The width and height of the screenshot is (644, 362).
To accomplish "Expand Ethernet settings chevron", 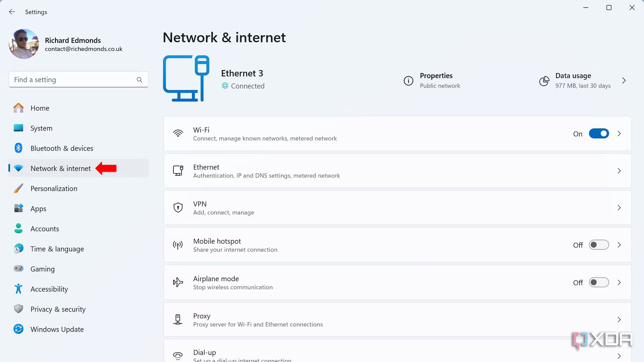I will coord(619,171).
